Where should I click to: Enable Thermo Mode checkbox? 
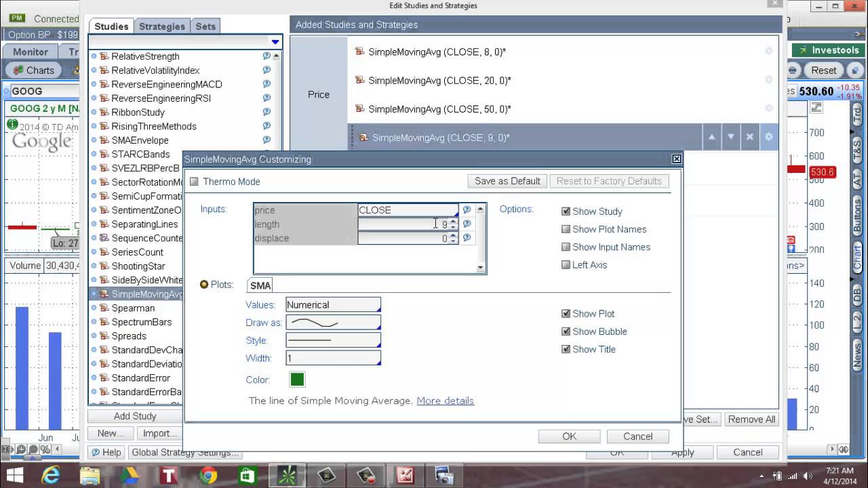point(194,182)
